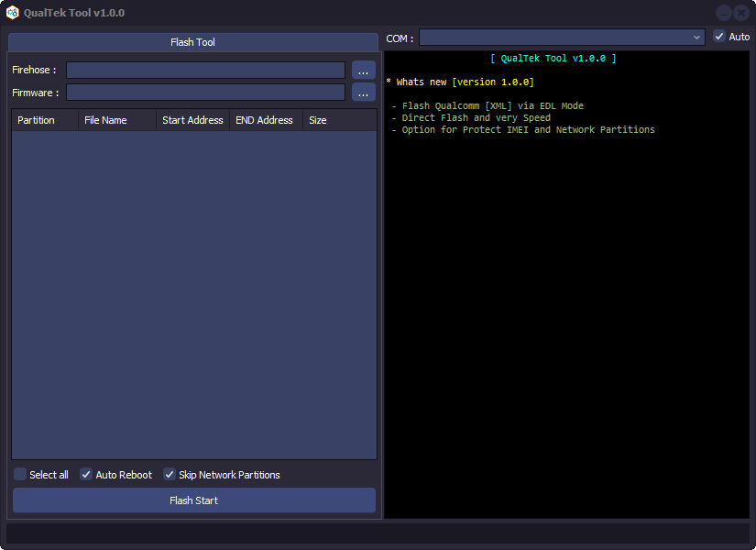Click the Firehose file path field
Viewport: 756px width, 550px height.
click(206, 70)
